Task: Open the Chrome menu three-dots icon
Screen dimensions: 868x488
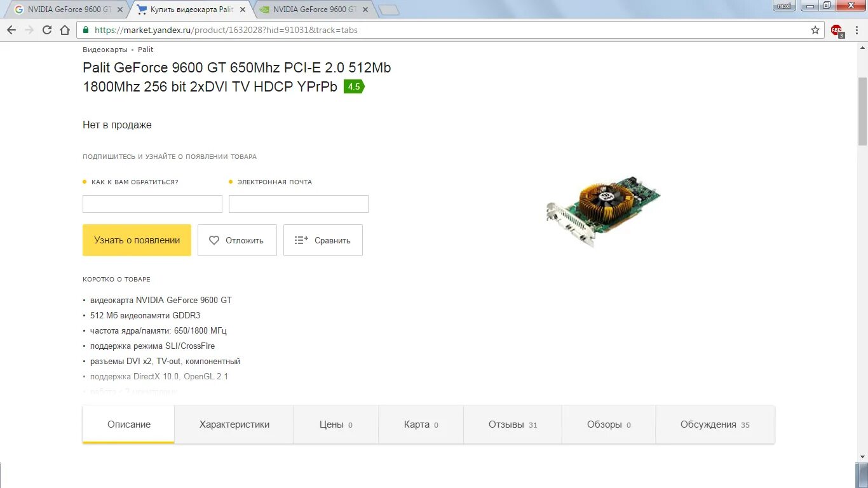Action: point(858,30)
